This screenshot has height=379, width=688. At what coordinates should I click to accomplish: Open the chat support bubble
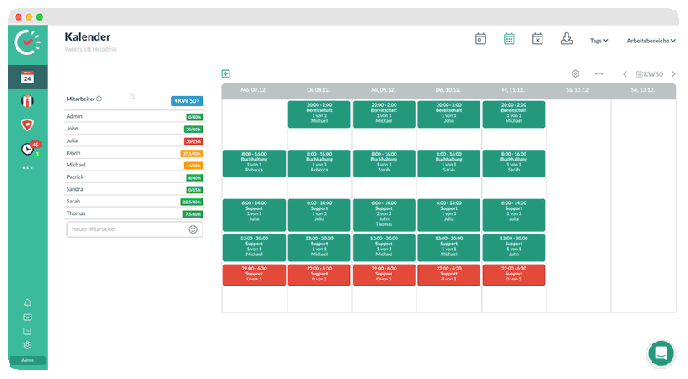(661, 353)
